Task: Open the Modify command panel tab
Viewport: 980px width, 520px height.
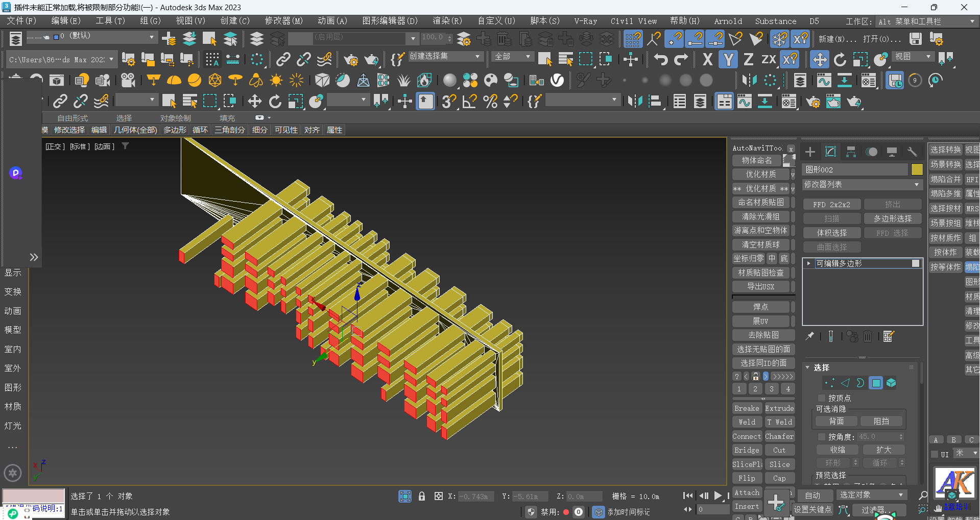Action: (831, 152)
